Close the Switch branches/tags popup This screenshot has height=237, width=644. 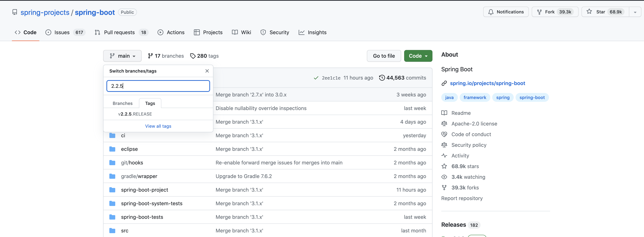point(207,71)
